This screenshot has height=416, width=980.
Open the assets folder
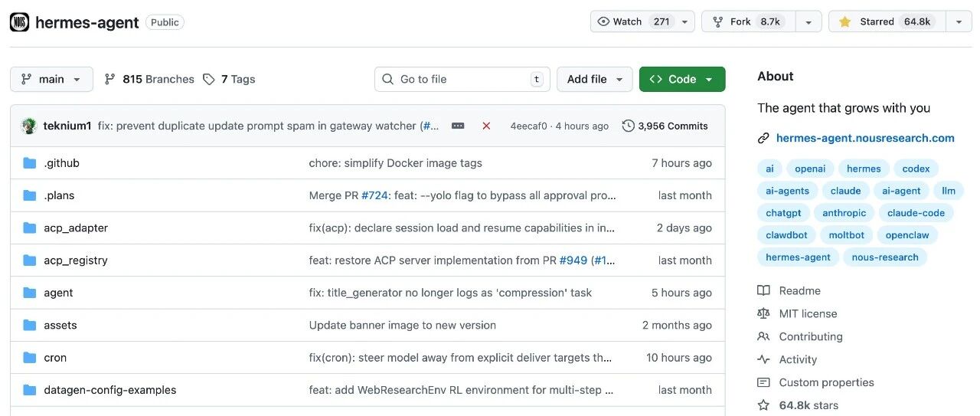pyautogui.click(x=60, y=325)
